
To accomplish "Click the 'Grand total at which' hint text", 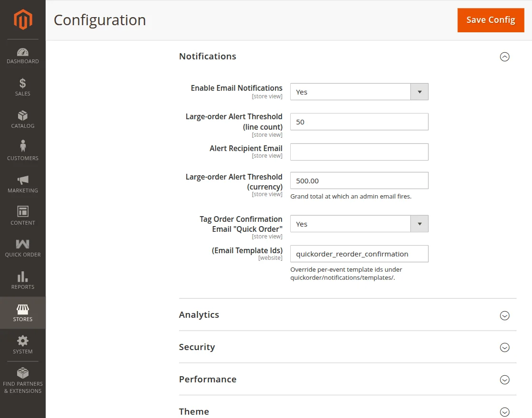I will tap(351, 197).
